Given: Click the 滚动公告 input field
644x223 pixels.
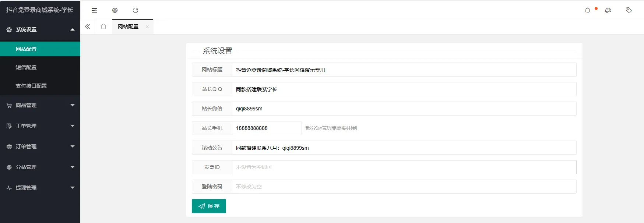Looking at the screenshot, I should pos(404,148).
